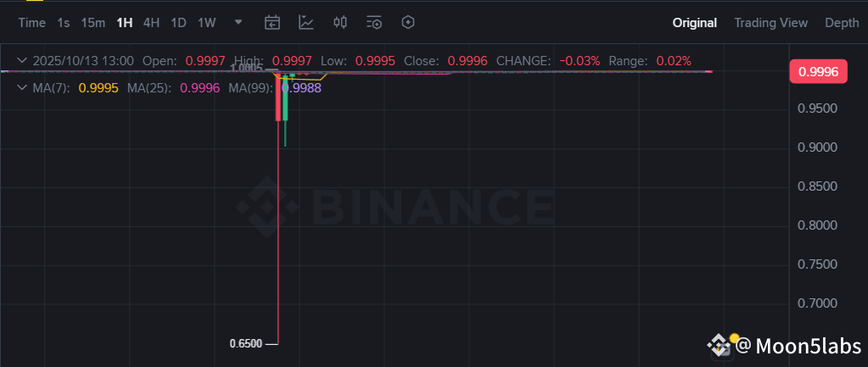Select the 1D interval
This screenshot has width=868, height=367.
tap(178, 23)
